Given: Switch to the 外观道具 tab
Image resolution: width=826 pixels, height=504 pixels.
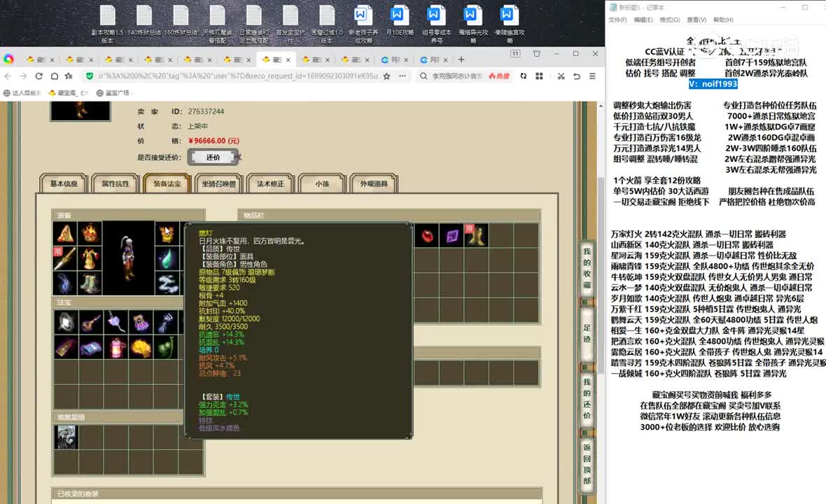Looking at the screenshot, I should [x=374, y=184].
